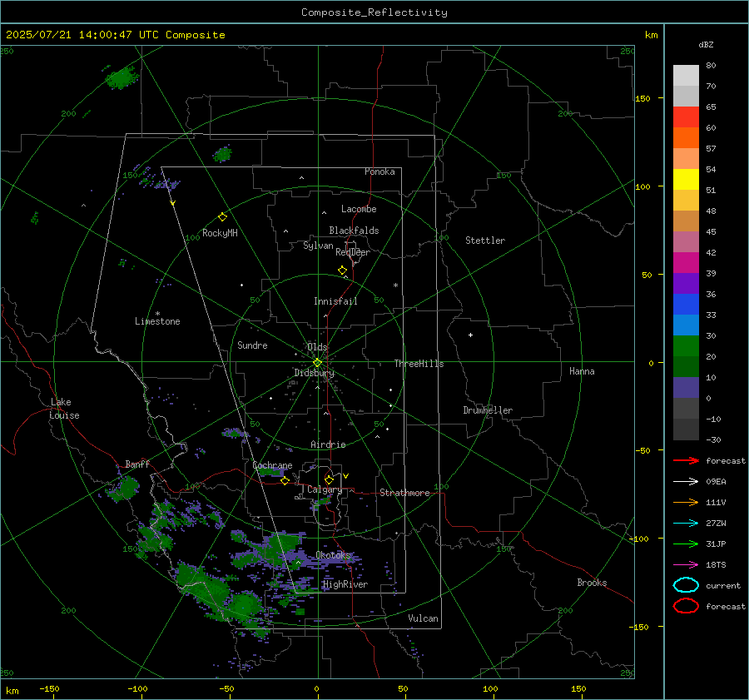Click the RedDeer city label
749x700 pixels.
pos(353,252)
